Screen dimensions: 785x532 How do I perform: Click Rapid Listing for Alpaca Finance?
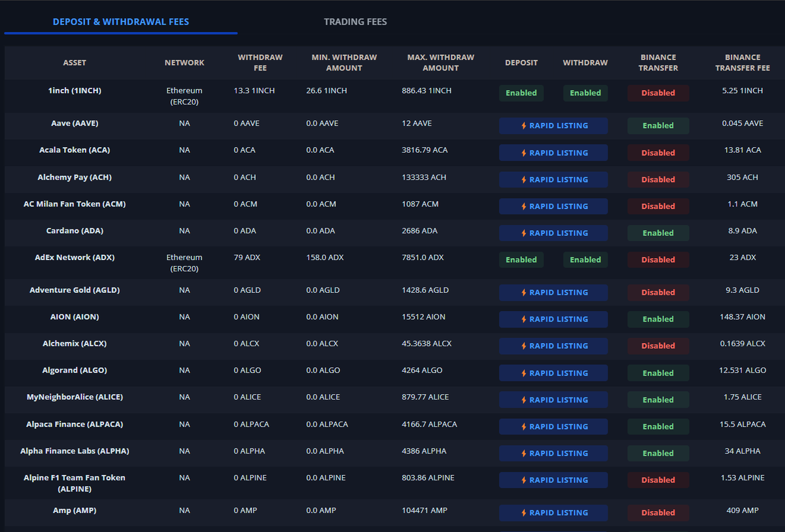[553, 427]
